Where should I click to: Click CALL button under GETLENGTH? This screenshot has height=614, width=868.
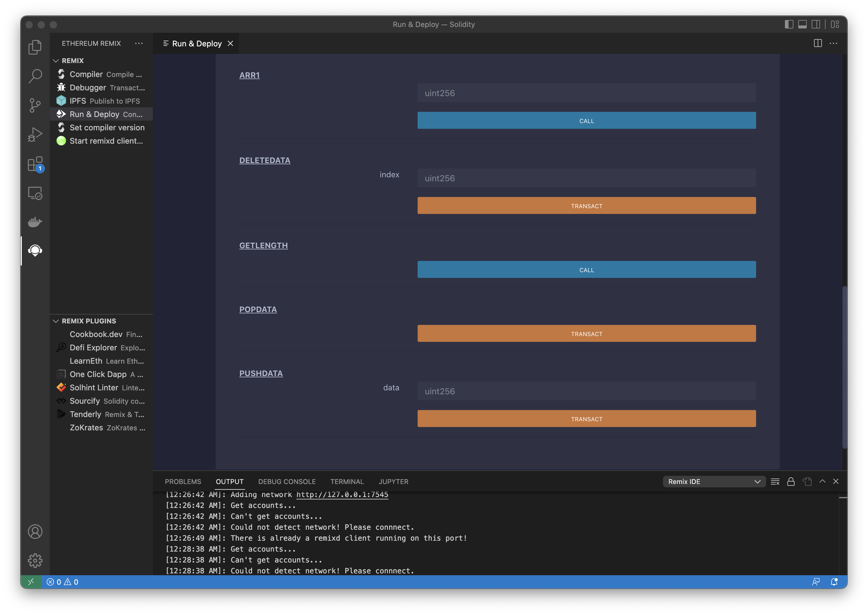[x=586, y=269]
